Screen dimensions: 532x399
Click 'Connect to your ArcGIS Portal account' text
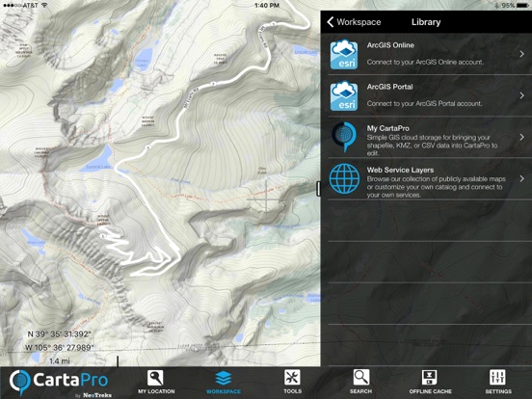tap(424, 103)
